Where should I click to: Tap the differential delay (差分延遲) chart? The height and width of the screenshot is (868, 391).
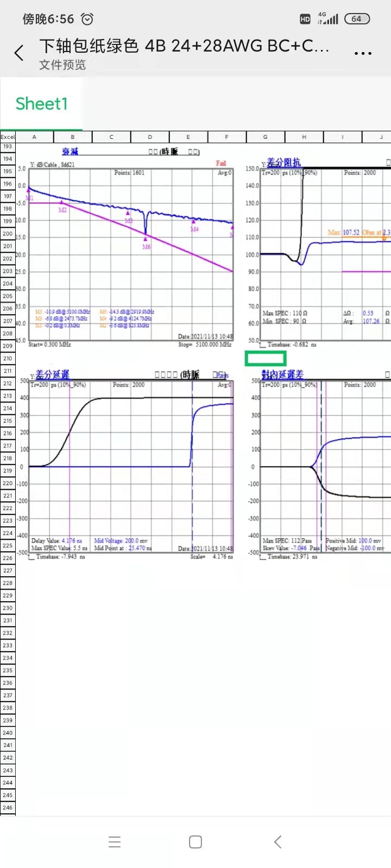(x=130, y=467)
